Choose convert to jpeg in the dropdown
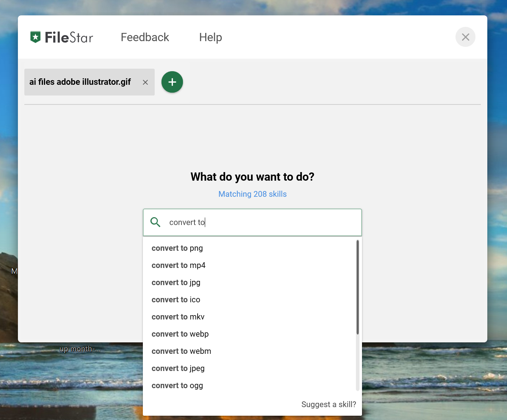This screenshot has height=420, width=507. [x=250, y=368]
